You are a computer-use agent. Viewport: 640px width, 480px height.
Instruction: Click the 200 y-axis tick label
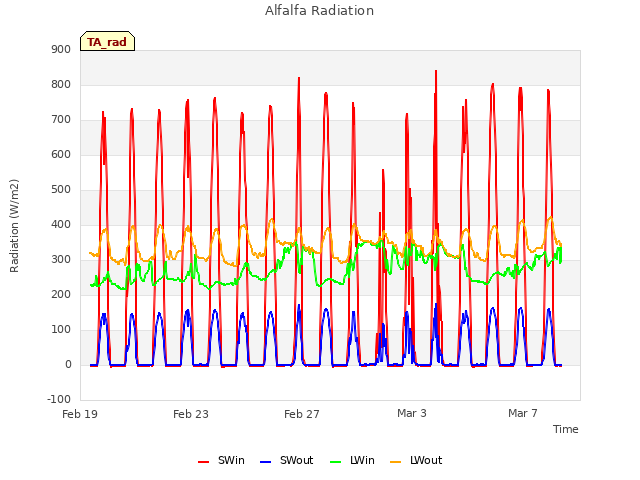click(x=61, y=294)
